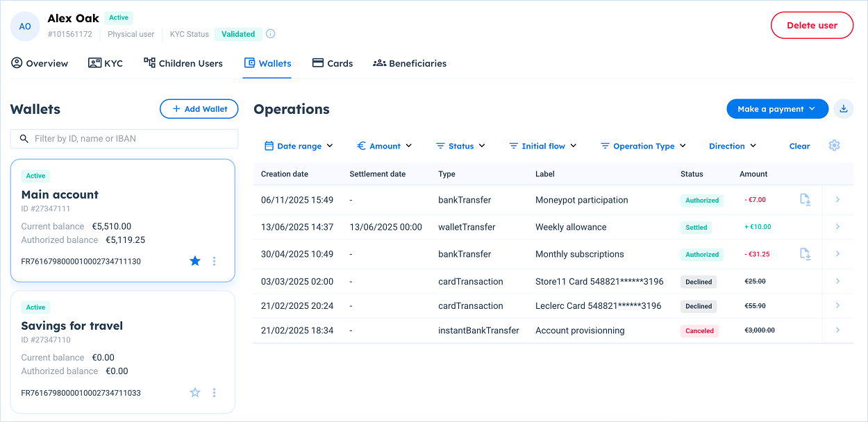This screenshot has height=422, width=868.
Task: Expand the Operation Type filter
Action: (643, 146)
